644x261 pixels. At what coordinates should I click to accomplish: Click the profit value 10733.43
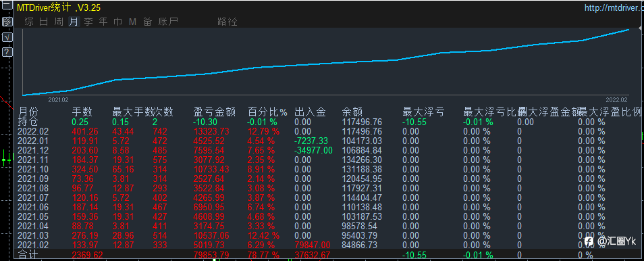coord(211,169)
